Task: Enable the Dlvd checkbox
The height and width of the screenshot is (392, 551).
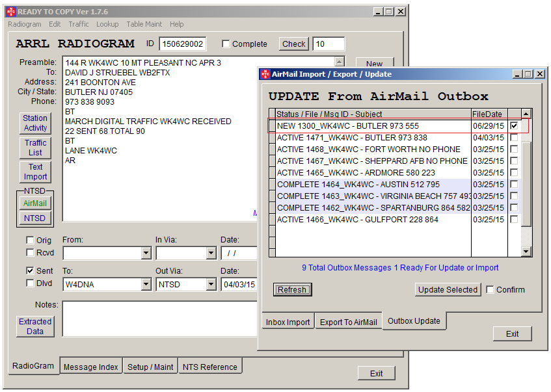Action: [x=30, y=283]
